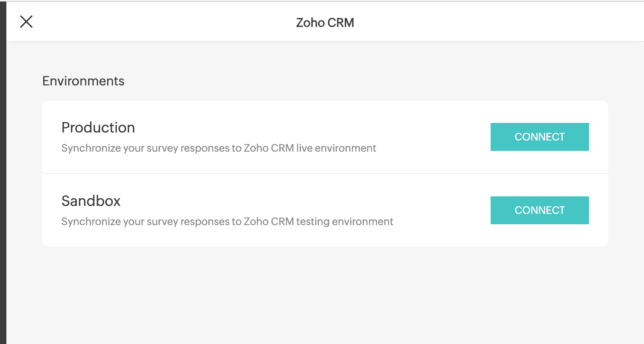
Task: Click 'Zoho CRM' in the Sandbox description
Action: coord(269,221)
